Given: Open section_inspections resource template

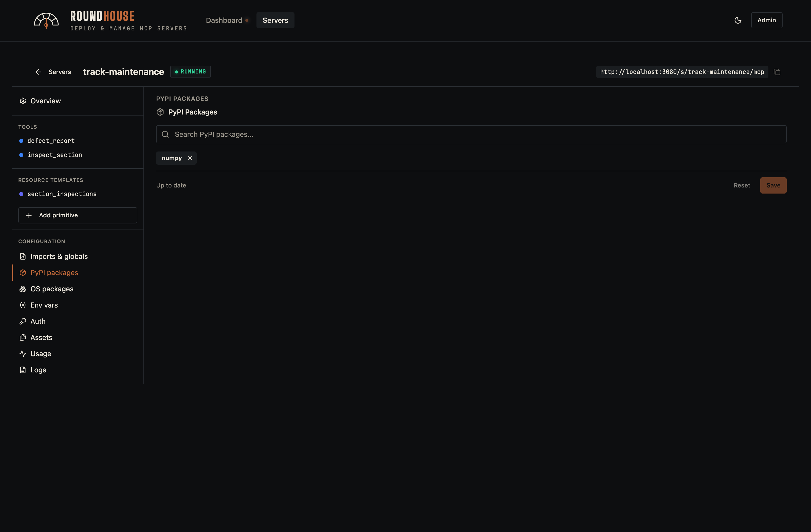Looking at the screenshot, I should click(x=78, y=194).
